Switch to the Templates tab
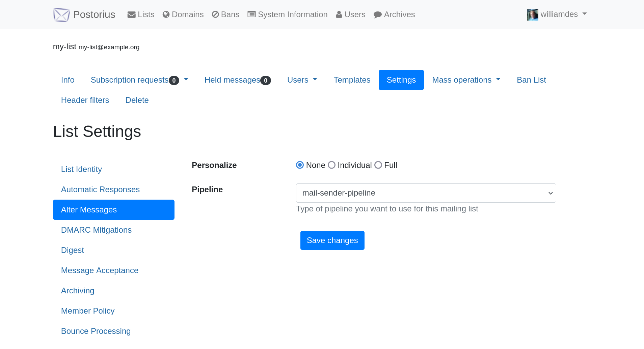Image resolution: width=644 pixels, height=349 pixels. click(x=352, y=80)
